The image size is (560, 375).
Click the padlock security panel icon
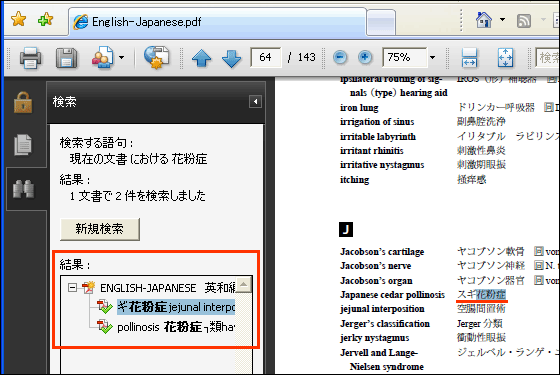23,102
